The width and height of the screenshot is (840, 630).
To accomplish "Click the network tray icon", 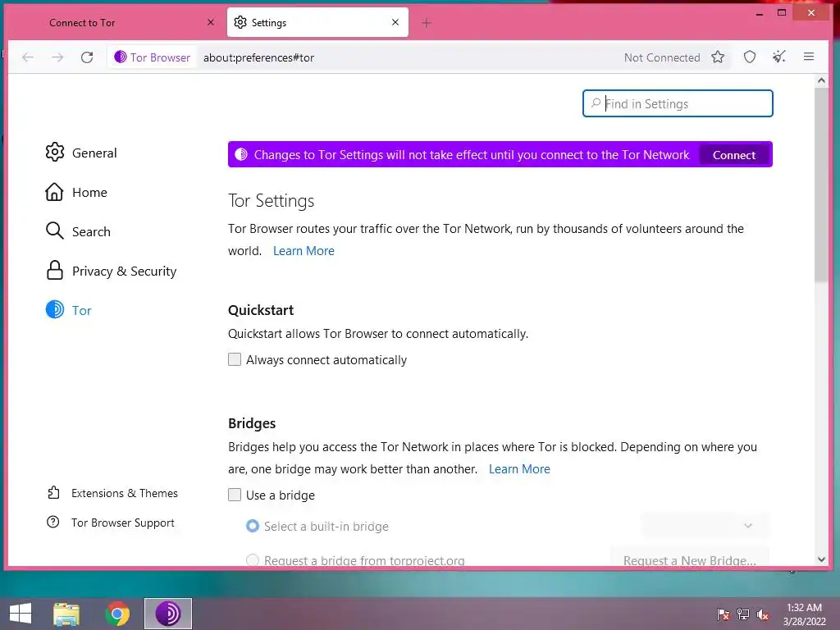I will (x=743, y=614).
